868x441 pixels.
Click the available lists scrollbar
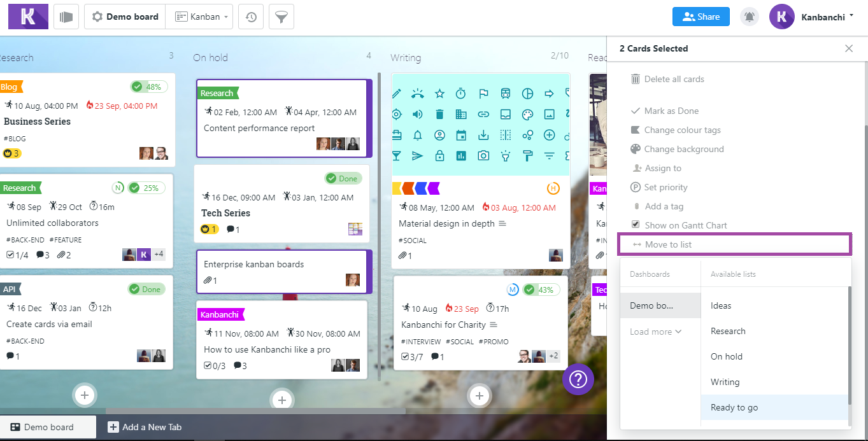pyautogui.click(x=850, y=344)
